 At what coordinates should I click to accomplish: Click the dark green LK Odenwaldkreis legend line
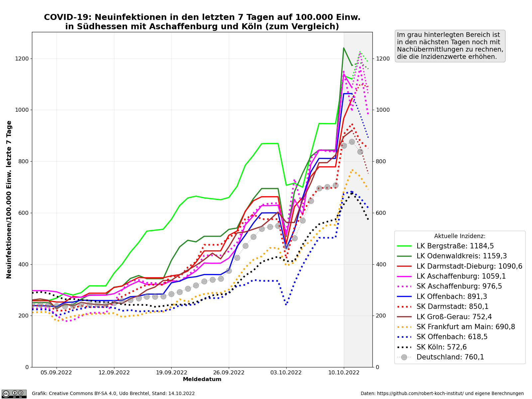[404, 256]
